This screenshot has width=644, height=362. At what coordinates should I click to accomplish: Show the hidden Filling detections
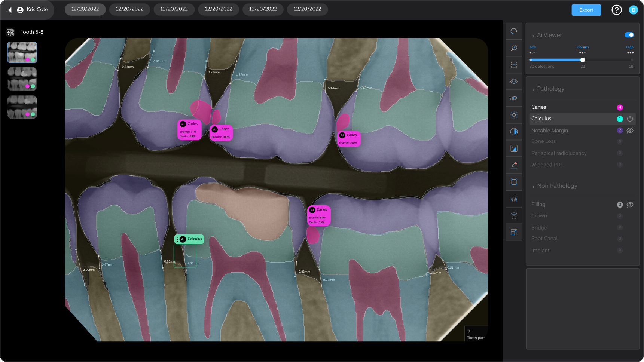point(630,205)
